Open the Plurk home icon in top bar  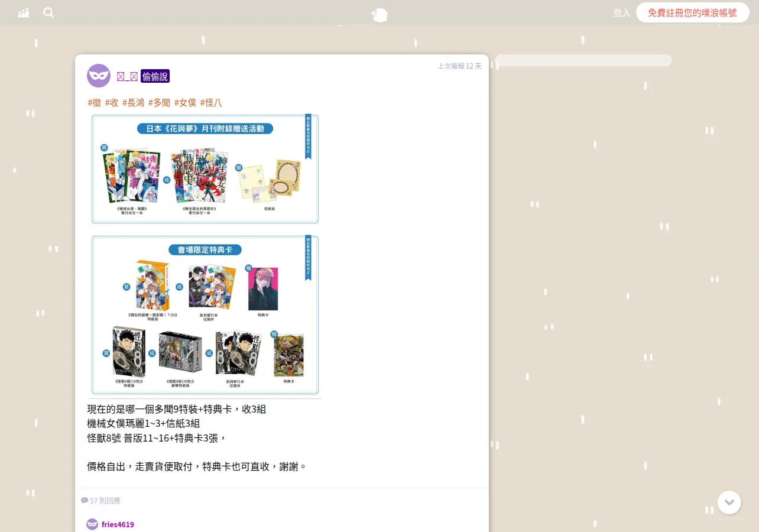pyautogui.click(x=24, y=12)
